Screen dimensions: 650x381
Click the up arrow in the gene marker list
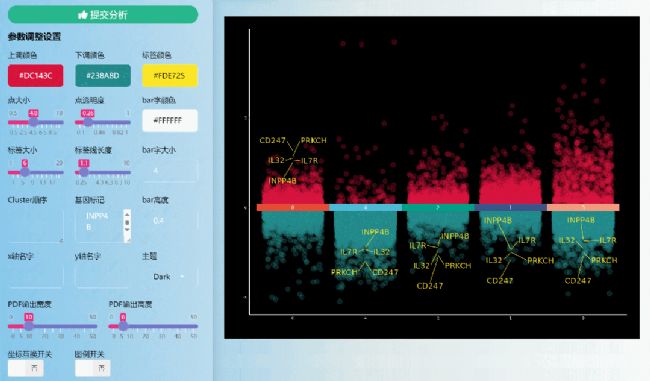127,214
